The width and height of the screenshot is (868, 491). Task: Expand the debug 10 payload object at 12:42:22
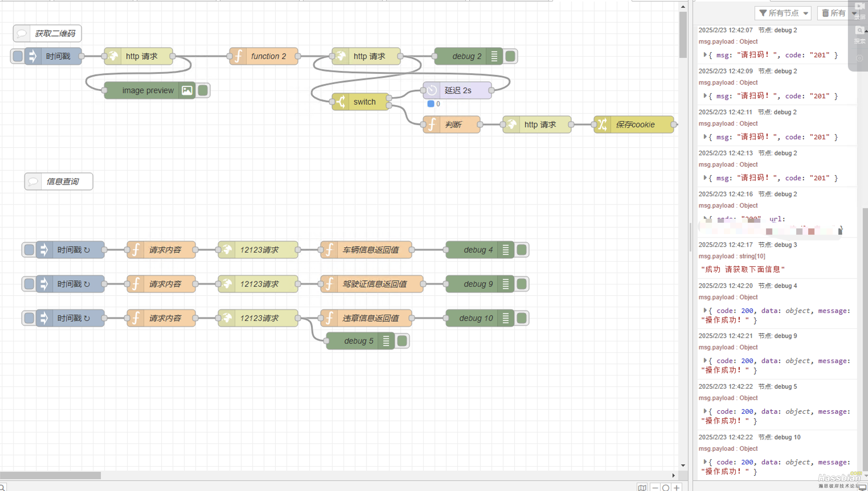click(705, 462)
